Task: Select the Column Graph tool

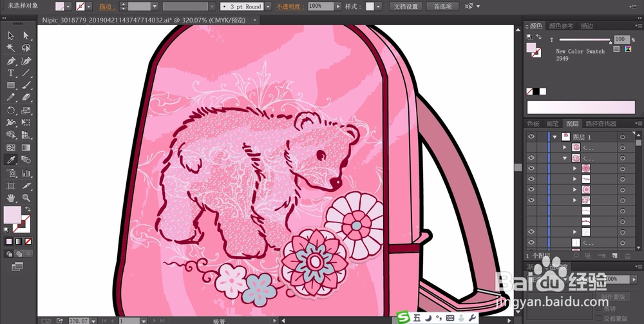Action: coord(26,173)
